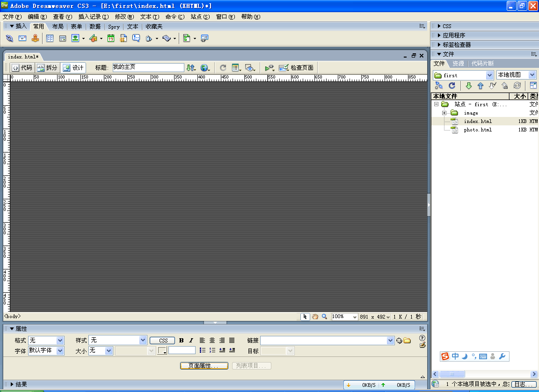Click the CSS button in Properties panel
This screenshot has height=392, width=539.
(163, 341)
